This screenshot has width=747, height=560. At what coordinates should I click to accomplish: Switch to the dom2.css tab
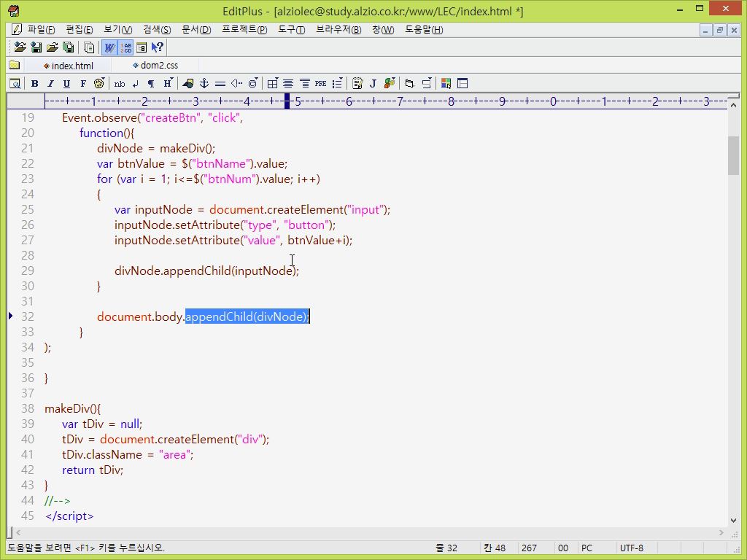tap(156, 65)
